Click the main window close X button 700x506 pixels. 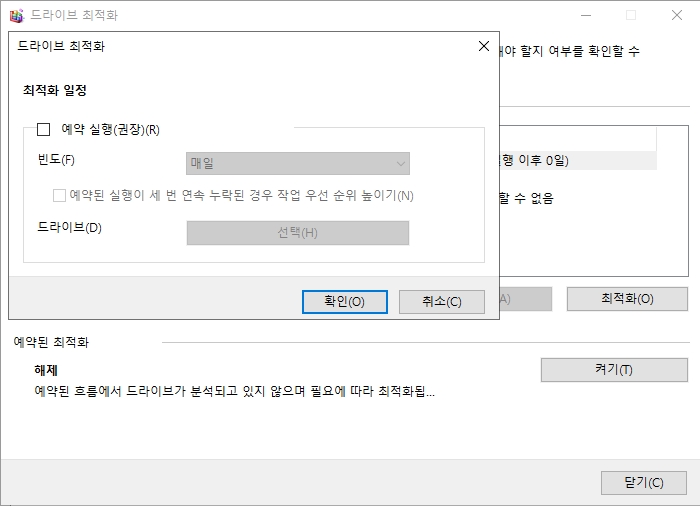tap(677, 15)
